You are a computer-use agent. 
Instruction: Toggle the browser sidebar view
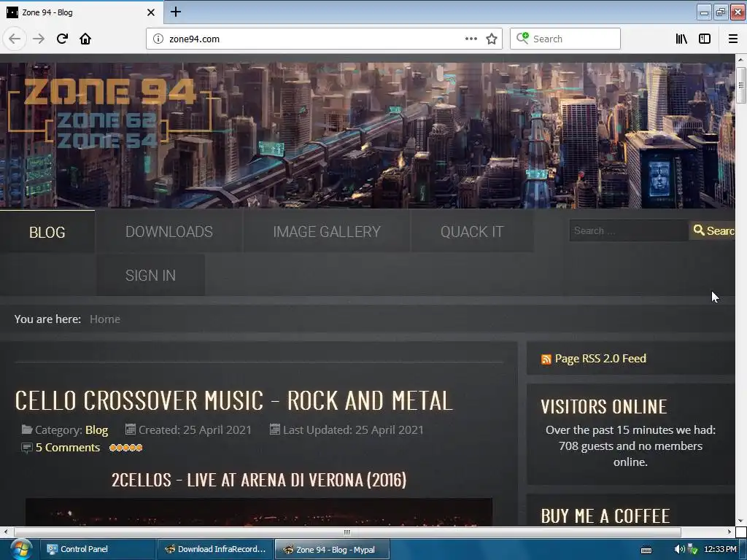click(x=705, y=39)
